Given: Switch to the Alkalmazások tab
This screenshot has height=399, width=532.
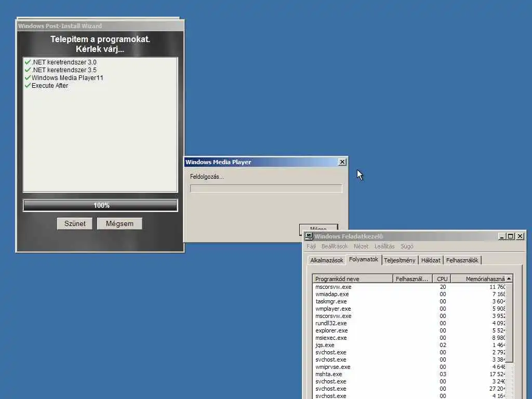Looking at the screenshot, I should point(327,260).
